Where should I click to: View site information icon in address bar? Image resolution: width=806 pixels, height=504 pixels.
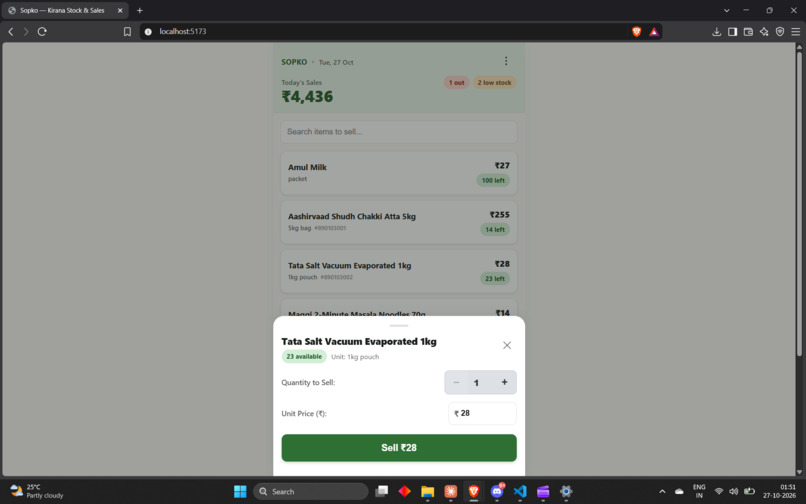click(148, 31)
